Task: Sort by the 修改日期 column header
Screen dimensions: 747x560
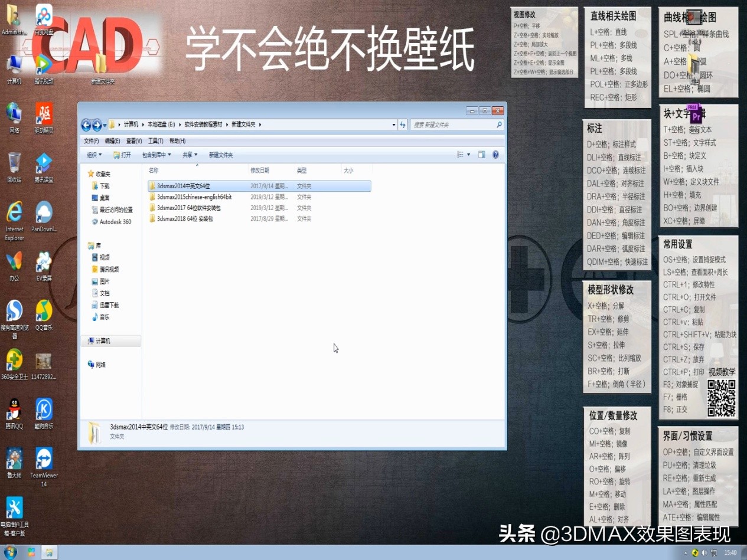Action: [272, 170]
